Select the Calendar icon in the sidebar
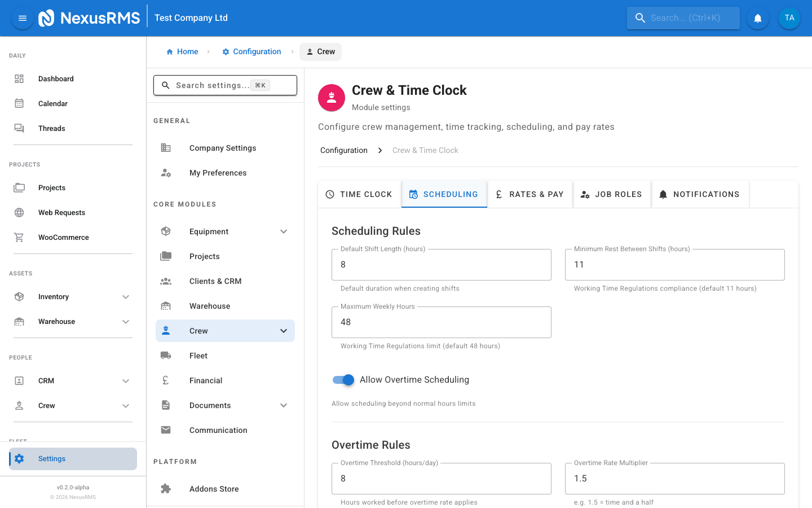This screenshot has height=508, width=812. click(x=20, y=103)
